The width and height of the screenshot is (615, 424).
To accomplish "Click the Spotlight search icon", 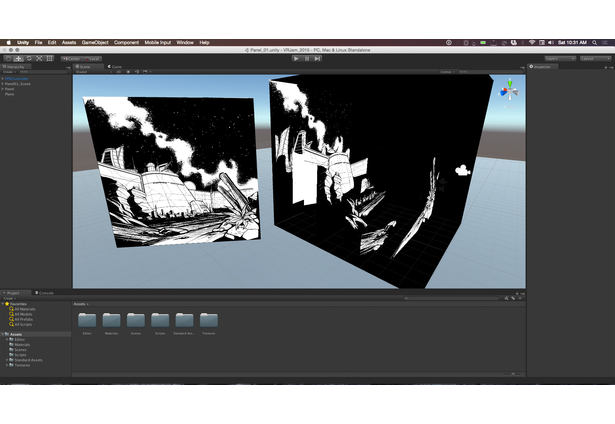I will pyautogui.click(x=595, y=42).
